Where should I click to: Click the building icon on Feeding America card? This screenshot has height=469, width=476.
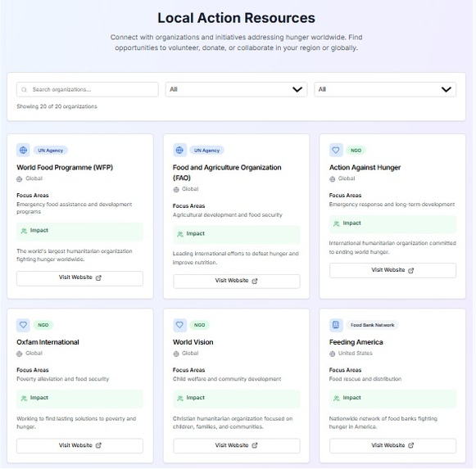(336, 325)
